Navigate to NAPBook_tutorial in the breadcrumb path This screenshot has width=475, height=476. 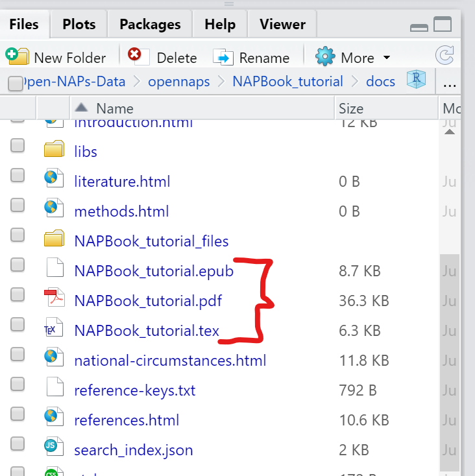pos(287,82)
